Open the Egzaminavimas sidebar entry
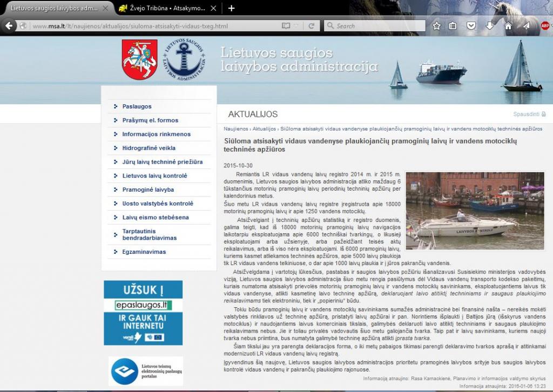 coord(144,252)
